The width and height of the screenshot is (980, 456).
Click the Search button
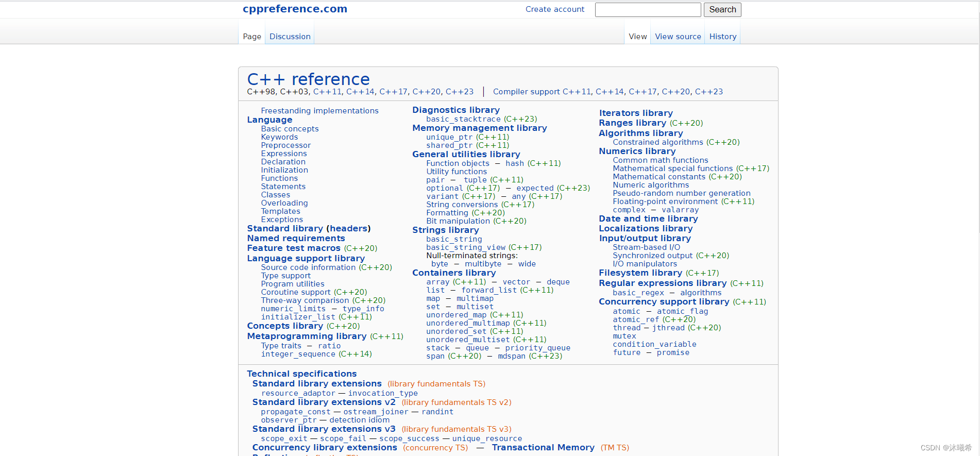pos(722,10)
